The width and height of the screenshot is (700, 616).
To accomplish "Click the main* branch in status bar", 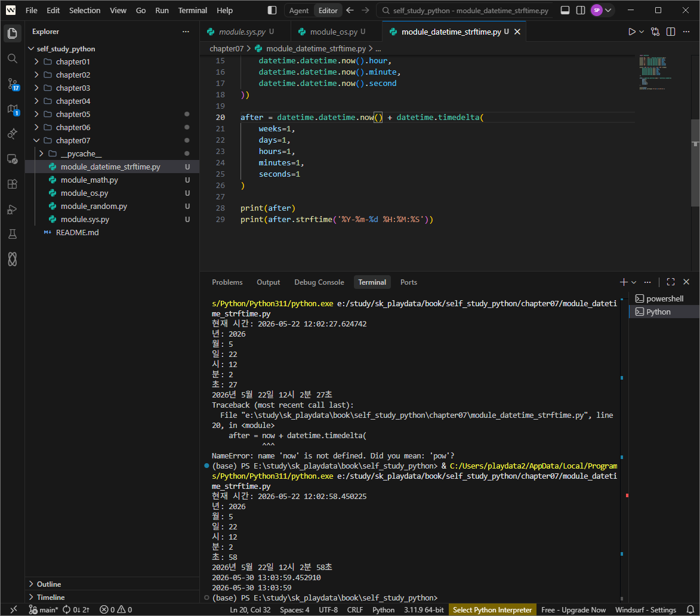I will click(x=44, y=609).
